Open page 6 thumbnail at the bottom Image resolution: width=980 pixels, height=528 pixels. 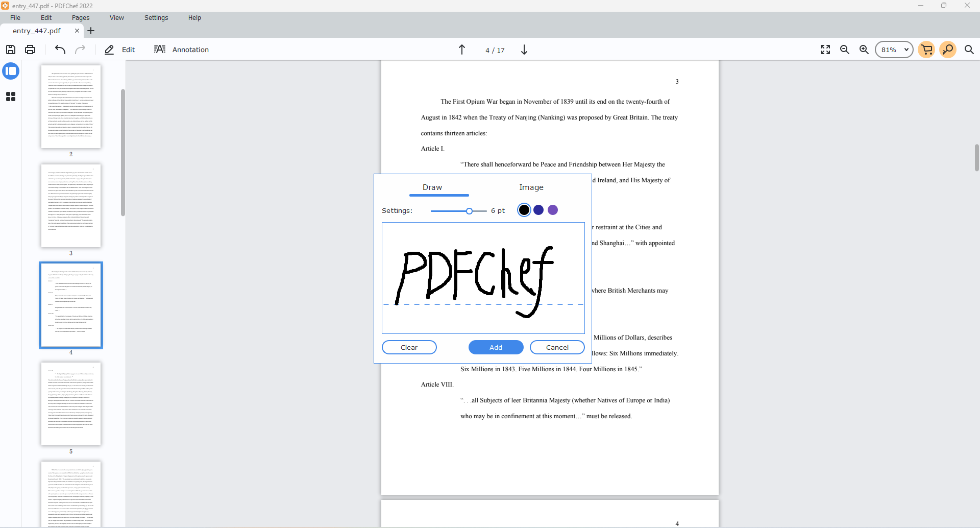click(x=71, y=494)
